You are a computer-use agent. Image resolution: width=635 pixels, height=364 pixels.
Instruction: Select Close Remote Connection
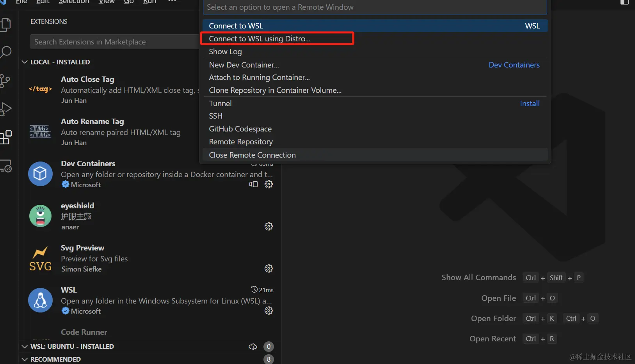375,155
